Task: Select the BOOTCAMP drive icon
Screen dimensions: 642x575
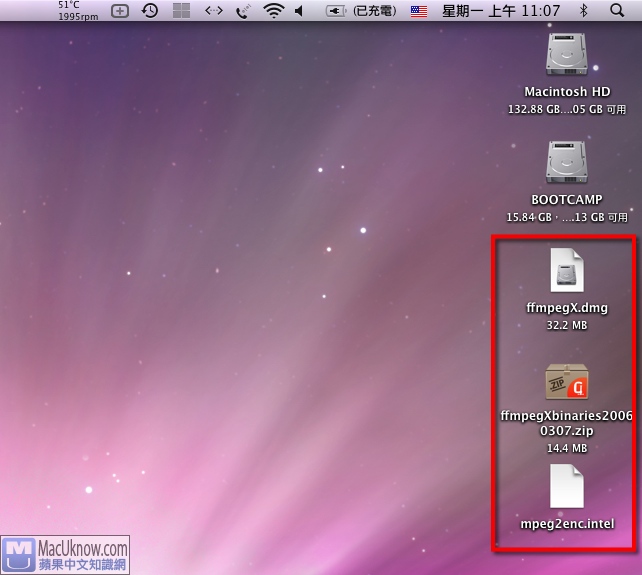Action: coord(567,162)
